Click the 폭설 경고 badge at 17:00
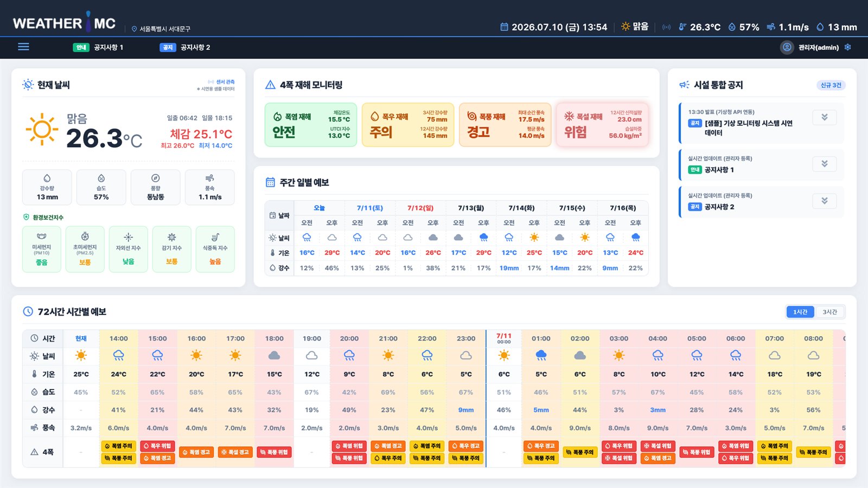 (235, 452)
